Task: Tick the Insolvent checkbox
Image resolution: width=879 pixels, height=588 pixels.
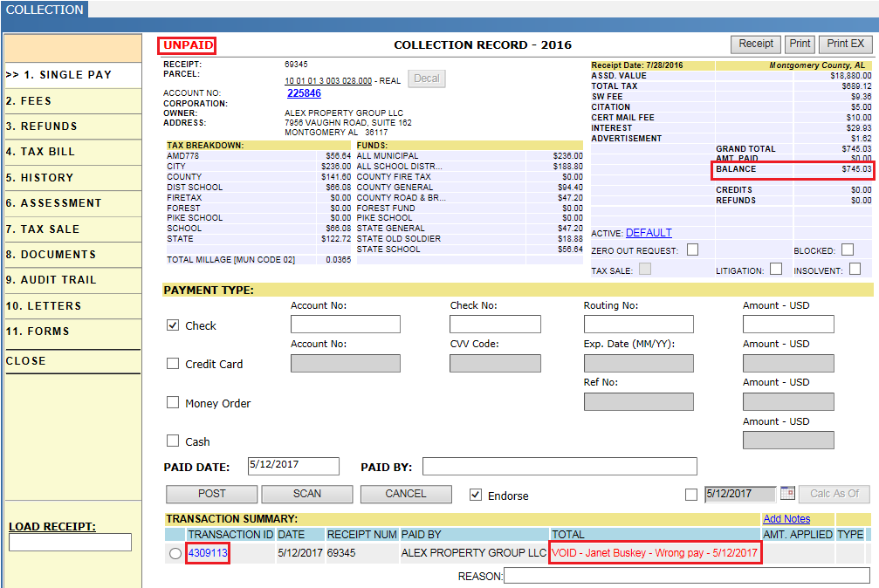Action: coord(855,269)
